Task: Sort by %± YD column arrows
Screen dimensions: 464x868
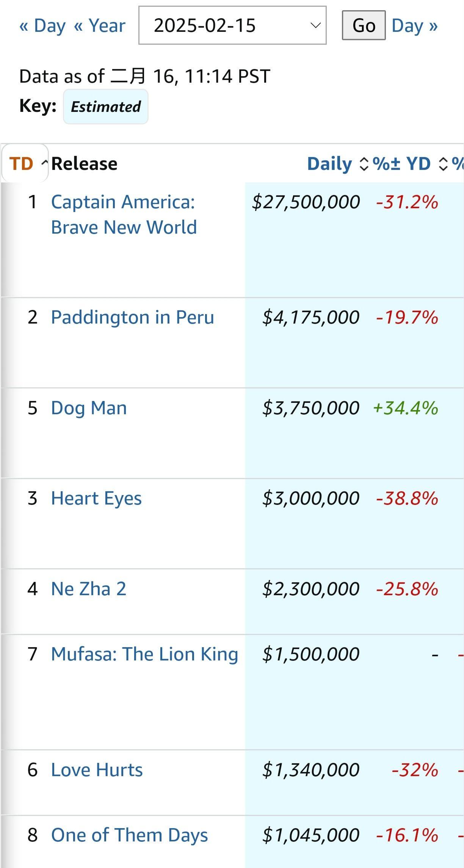Action: [x=443, y=164]
